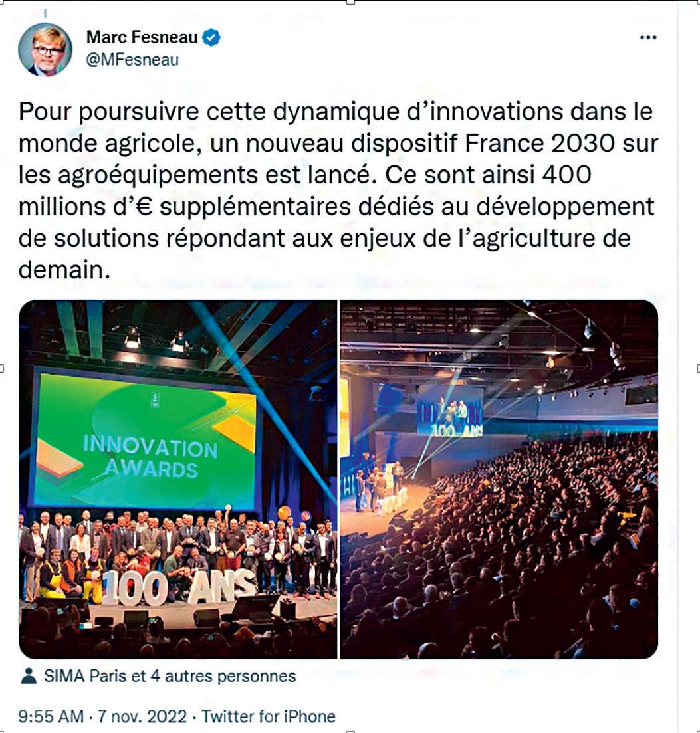
Task: Open Marc Fesneau's round profile picture
Action: click(x=45, y=50)
